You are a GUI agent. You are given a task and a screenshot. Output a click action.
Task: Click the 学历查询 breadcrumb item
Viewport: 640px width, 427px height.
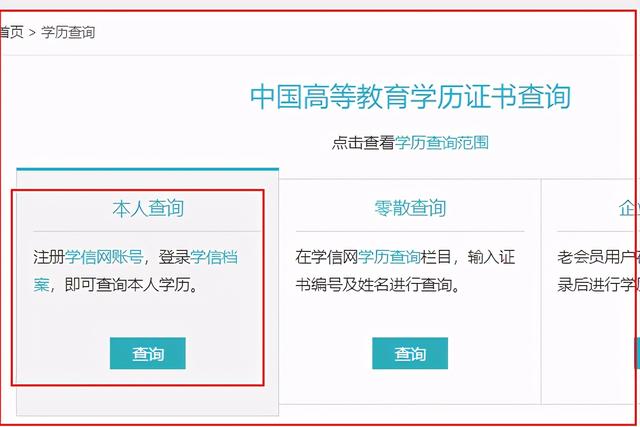click(68, 32)
